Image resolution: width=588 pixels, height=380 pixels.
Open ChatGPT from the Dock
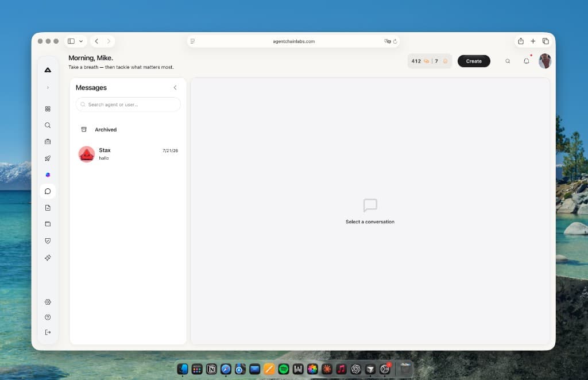pos(356,369)
